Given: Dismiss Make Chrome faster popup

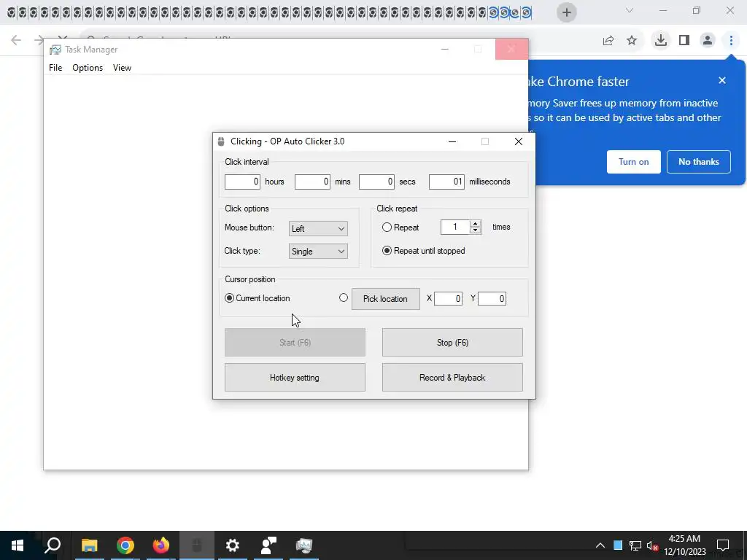Looking at the screenshot, I should tap(722, 80).
